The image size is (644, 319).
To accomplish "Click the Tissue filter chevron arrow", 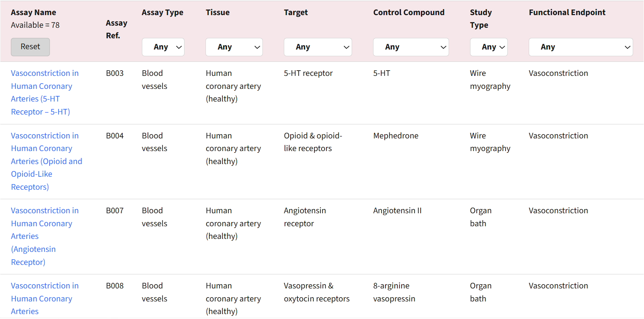I will (257, 47).
